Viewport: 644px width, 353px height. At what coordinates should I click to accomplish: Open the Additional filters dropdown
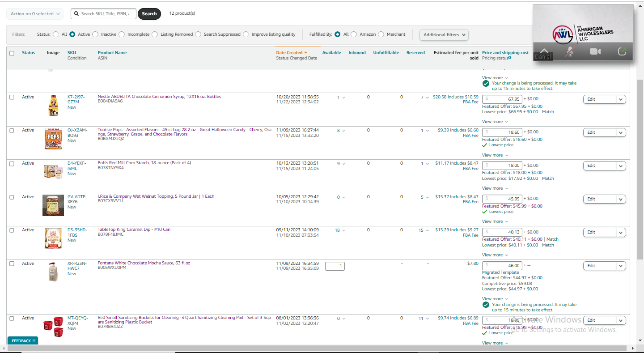tap(444, 34)
